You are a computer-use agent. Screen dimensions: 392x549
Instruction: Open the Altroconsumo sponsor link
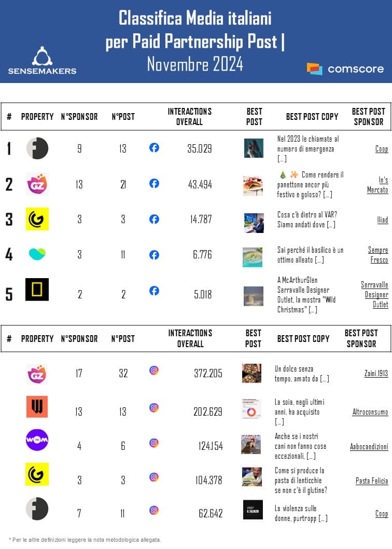(370, 412)
